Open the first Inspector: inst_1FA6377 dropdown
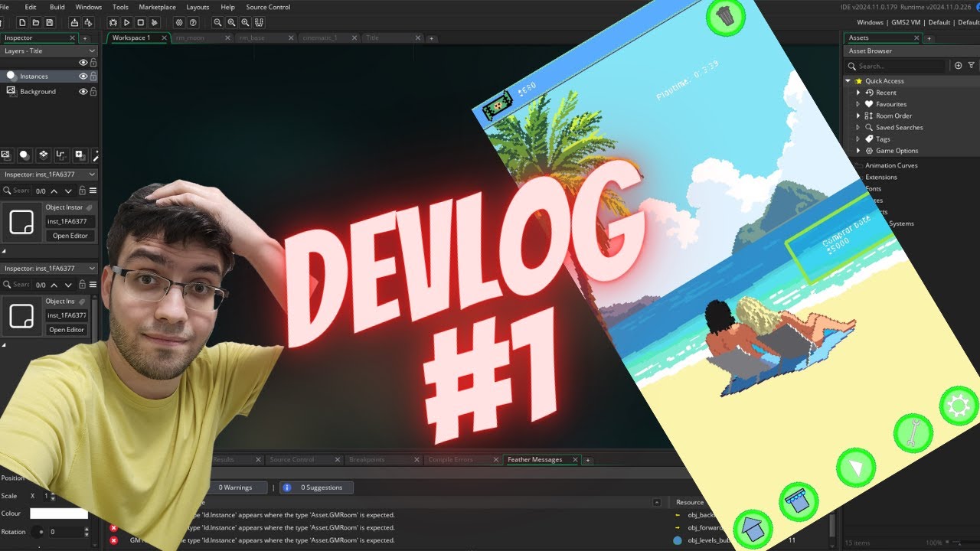Image resolution: width=980 pixels, height=551 pixels. tap(93, 174)
